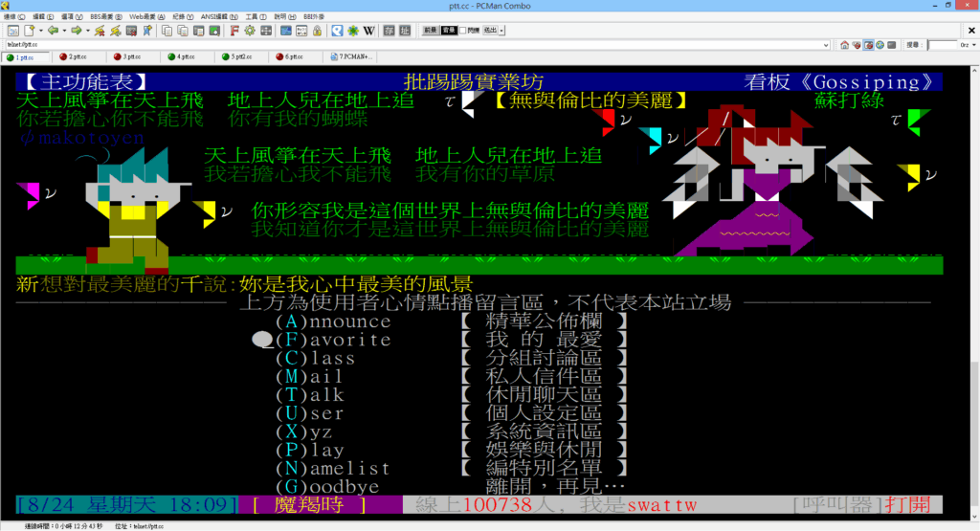Expand the 送出 send dropdown arrow
980x531 pixels.
click(x=501, y=30)
